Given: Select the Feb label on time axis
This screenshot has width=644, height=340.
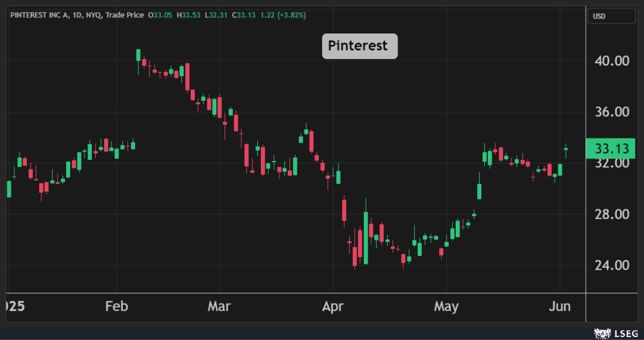Looking at the screenshot, I should click(117, 306).
